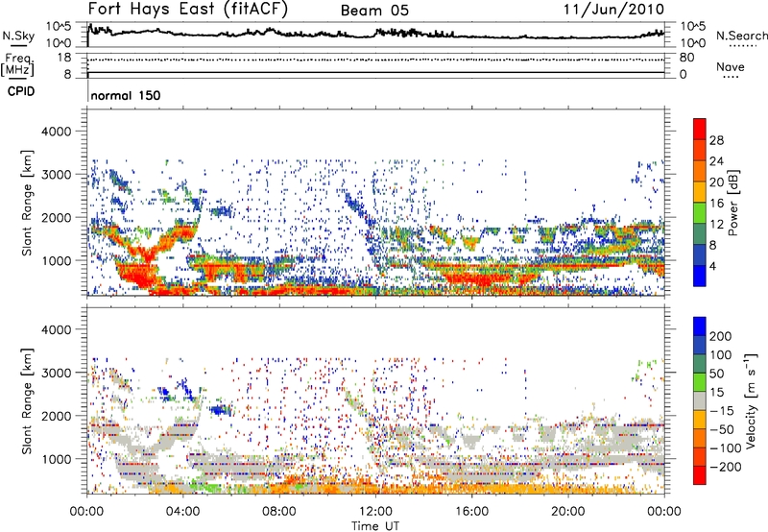Click the date '11/Jun/2010'
Viewport: 768px width, 532px height.
[x=613, y=10]
